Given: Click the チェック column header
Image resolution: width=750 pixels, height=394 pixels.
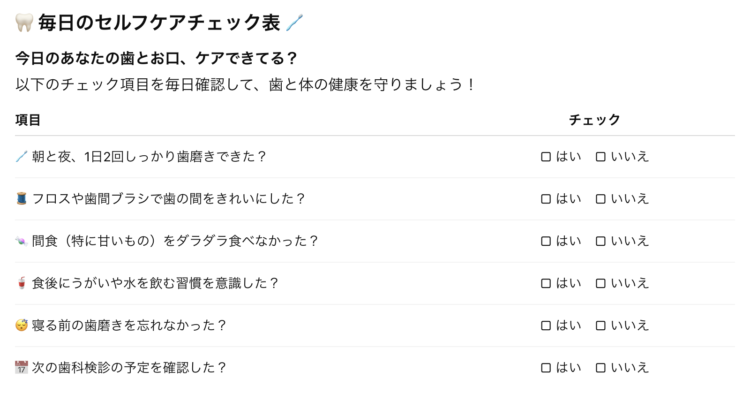Looking at the screenshot, I should coord(595,120).
